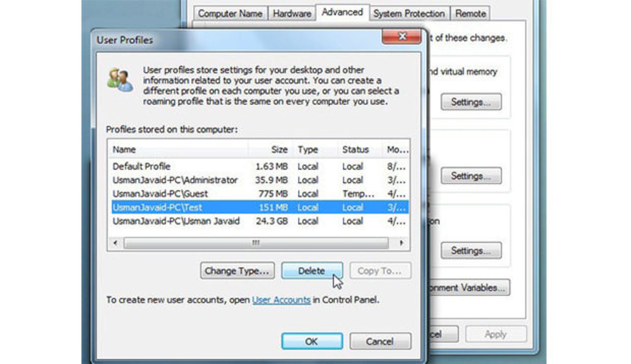
Task: Open User Accounts in Control Panel
Action: point(281,300)
